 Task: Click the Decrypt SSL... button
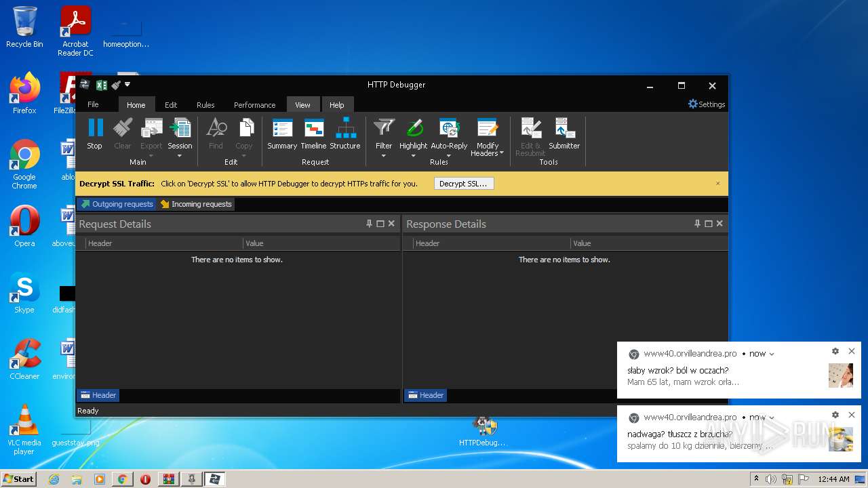click(464, 184)
